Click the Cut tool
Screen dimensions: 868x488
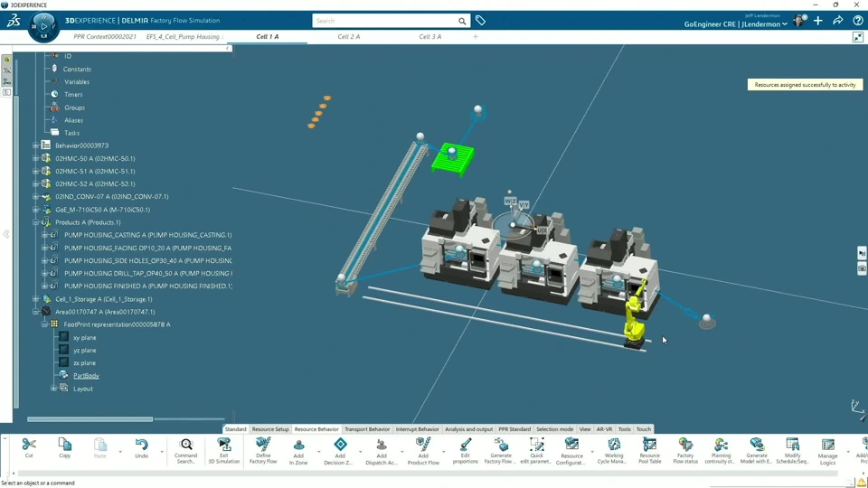tap(29, 448)
